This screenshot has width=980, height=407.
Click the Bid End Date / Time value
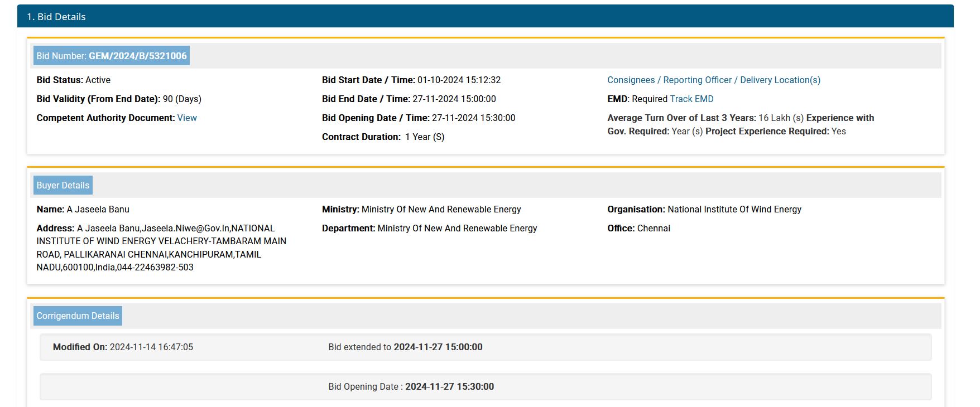[x=454, y=99]
